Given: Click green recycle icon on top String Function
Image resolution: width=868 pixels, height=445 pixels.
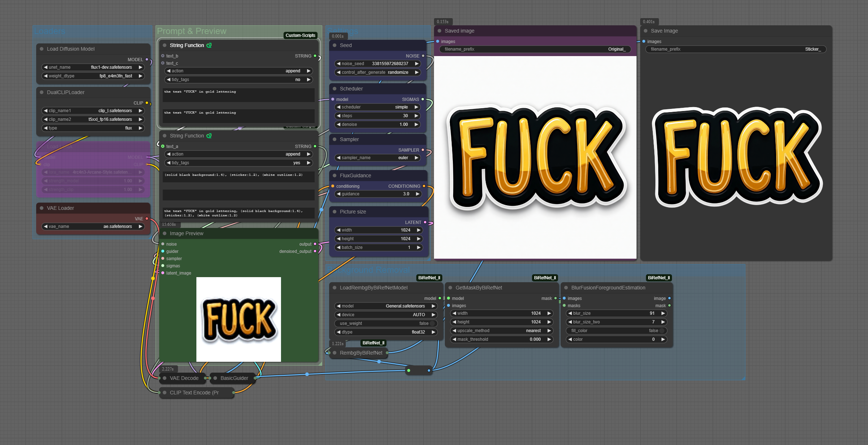Looking at the screenshot, I should [209, 45].
